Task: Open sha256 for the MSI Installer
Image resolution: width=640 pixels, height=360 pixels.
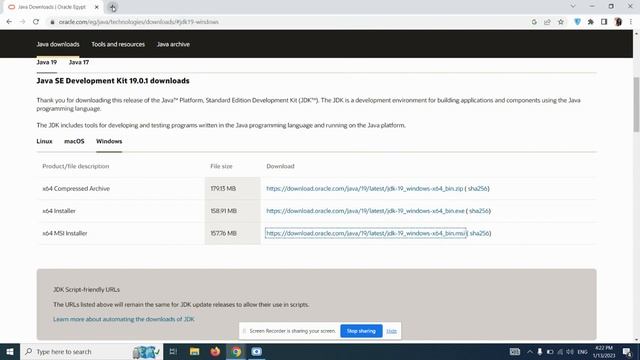Action: point(480,233)
